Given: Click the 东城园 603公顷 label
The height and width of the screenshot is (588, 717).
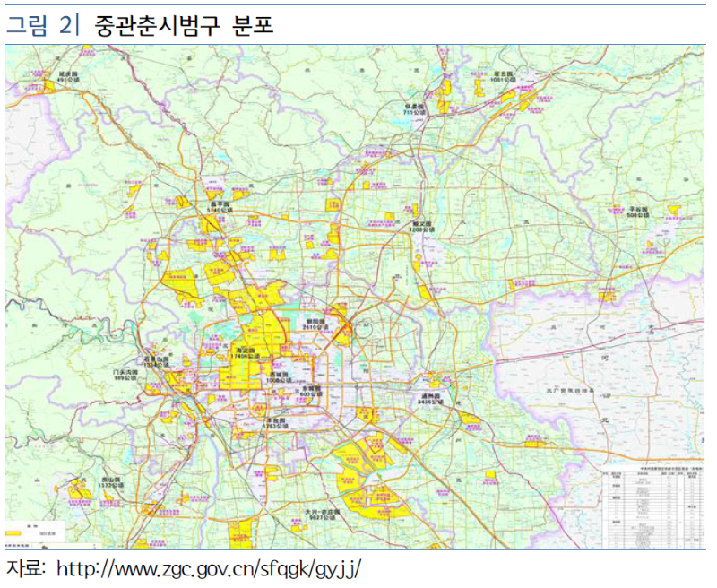Looking at the screenshot, I should coord(310,390).
